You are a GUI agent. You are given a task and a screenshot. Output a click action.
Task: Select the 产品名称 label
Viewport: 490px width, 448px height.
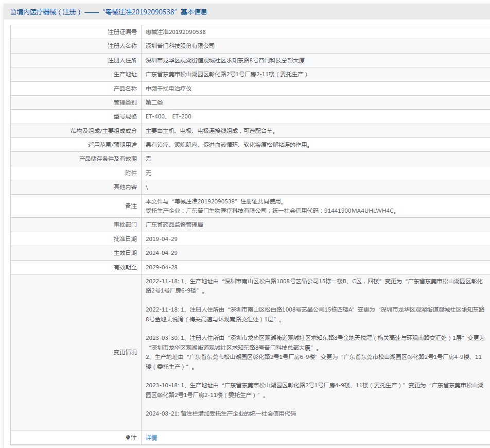pos(125,89)
